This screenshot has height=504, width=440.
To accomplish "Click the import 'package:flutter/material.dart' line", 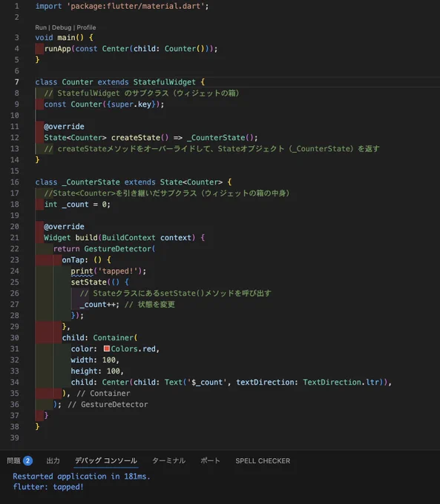I will tap(122, 6).
